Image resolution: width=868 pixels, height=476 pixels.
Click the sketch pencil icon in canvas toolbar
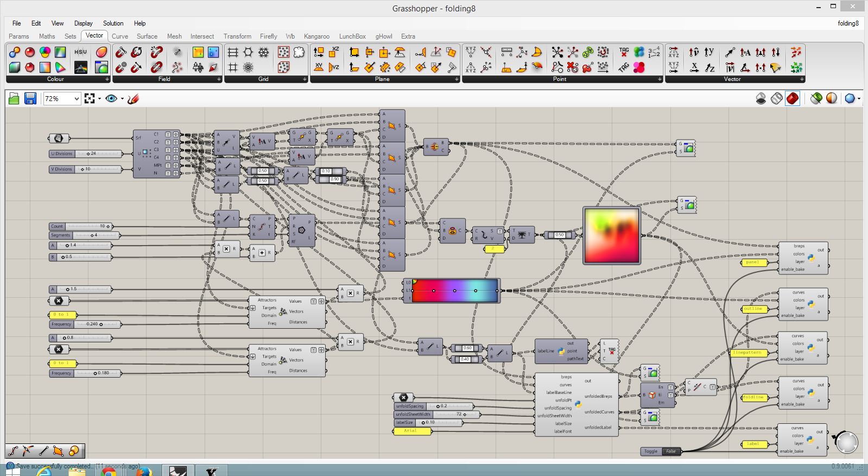(x=134, y=98)
